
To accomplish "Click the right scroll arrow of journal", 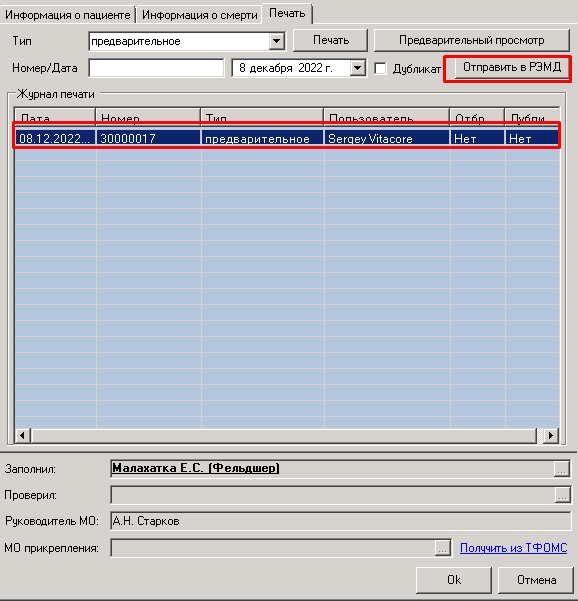I will pos(551,435).
